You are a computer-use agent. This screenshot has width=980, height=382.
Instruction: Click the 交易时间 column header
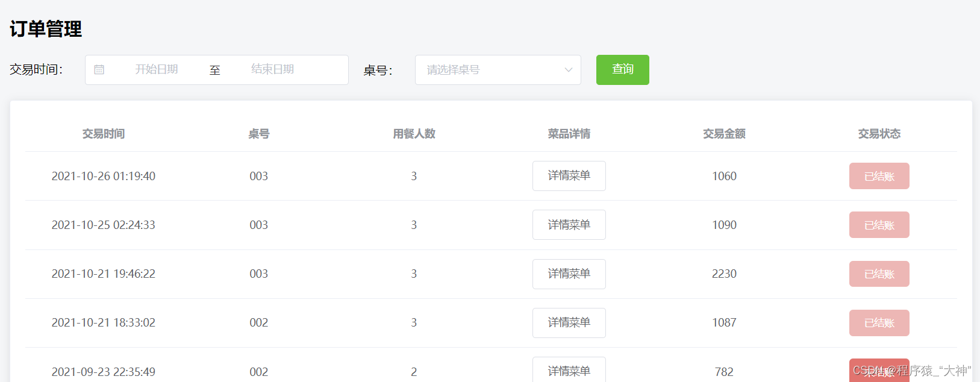tap(104, 134)
